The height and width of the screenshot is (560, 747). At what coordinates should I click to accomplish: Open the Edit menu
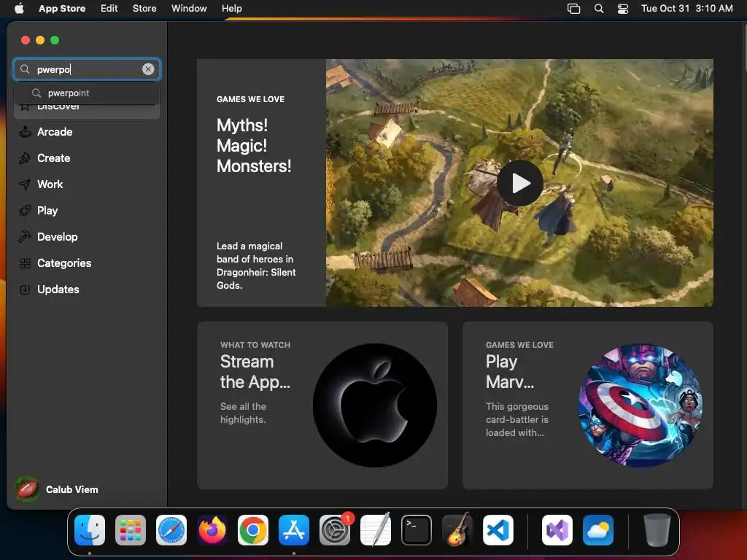tap(109, 8)
